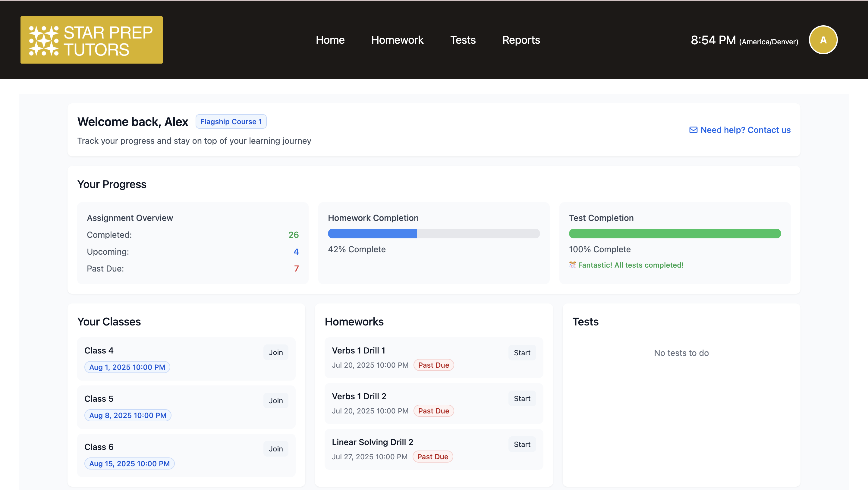The width and height of the screenshot is (868, 490).
Task: Go to the Homework page
Action: click(397, 40)
